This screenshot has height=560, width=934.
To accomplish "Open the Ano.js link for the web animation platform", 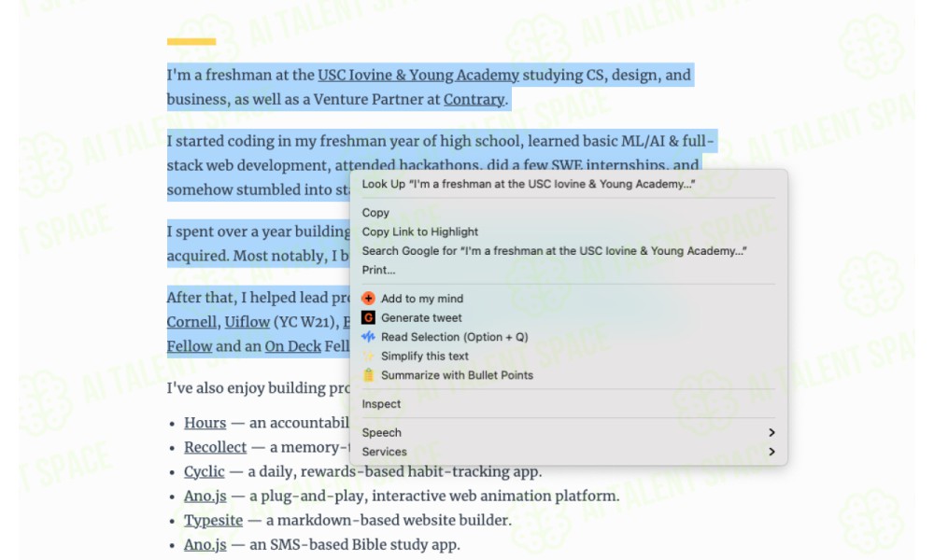I will (205, 496).
